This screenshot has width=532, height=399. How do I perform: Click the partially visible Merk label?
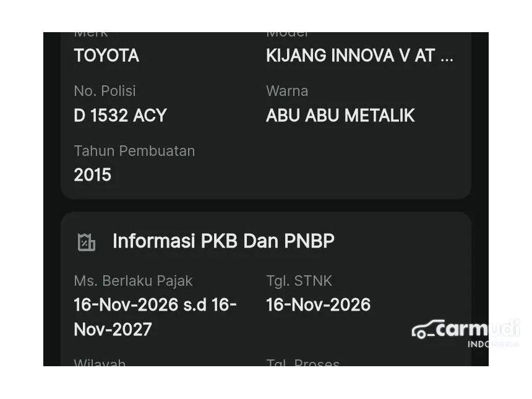tap(91, 35)
